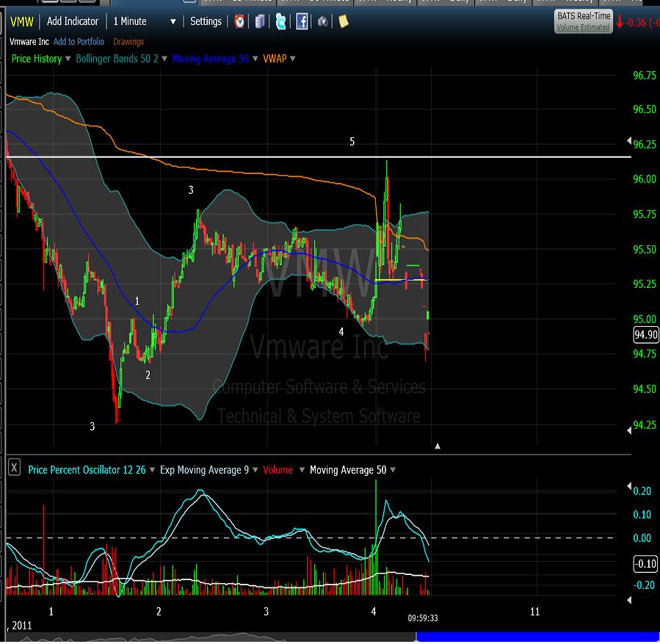Open the Settings menu
660x644 pixels.
pyautogui.click(x=206, y=22)
